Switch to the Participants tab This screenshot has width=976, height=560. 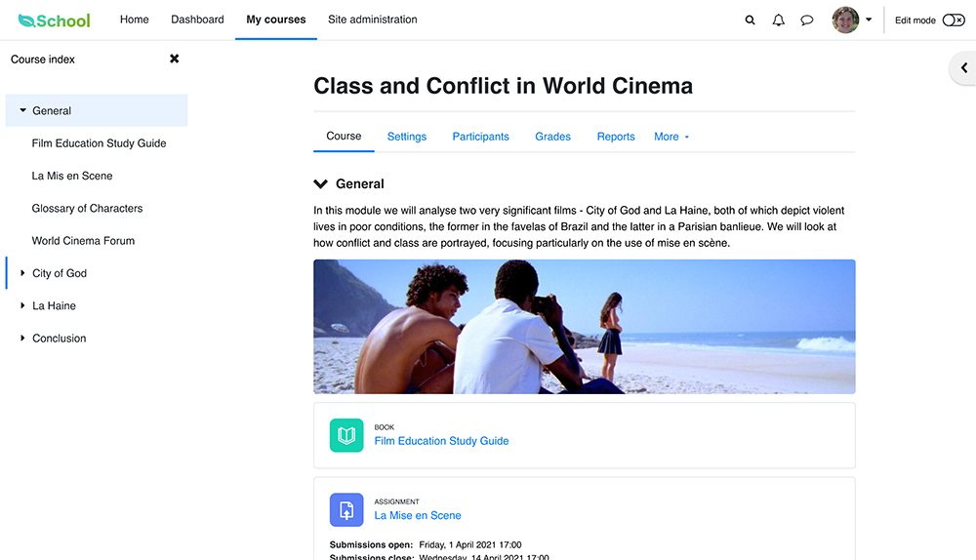pos(480,137)
